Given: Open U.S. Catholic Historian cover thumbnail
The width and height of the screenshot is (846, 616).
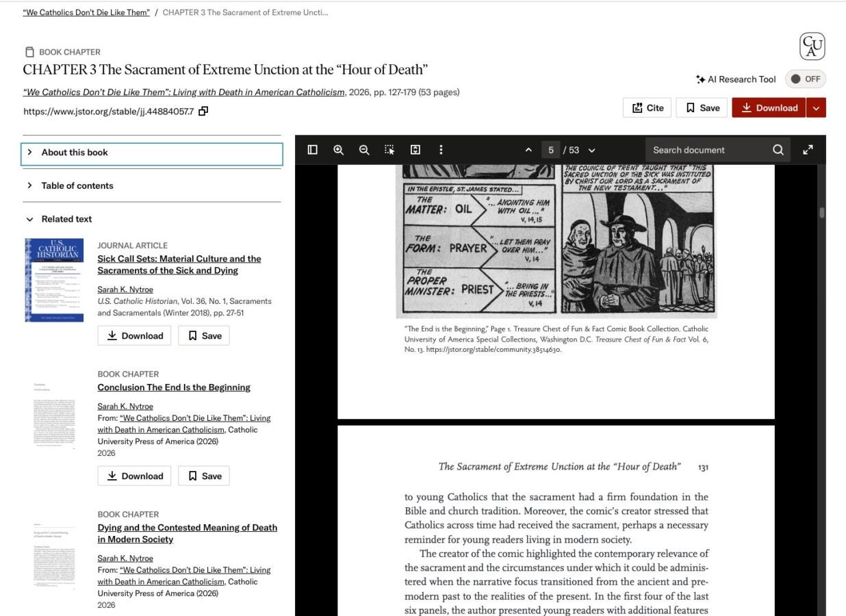Looking at the screenshot, I should tap(54, 280).
